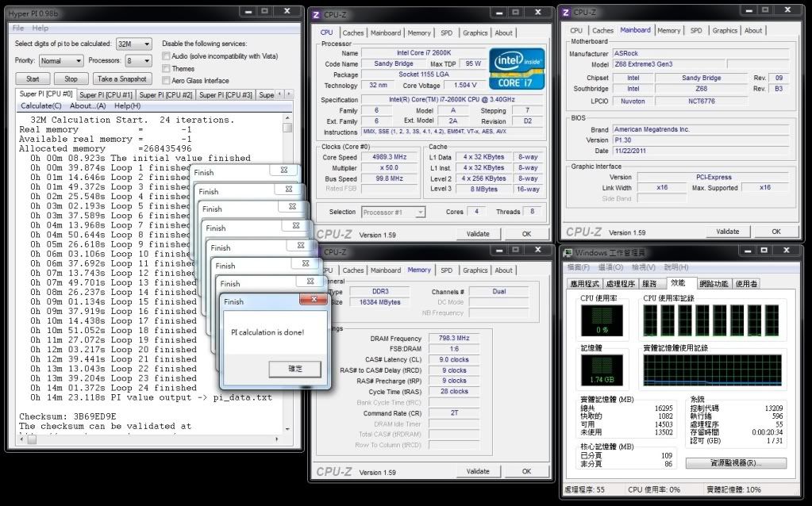Screen dimensions: 812x506
Task: Click the title-bar icon of the CPU-Z motherboard window
Action: click(565, 13)
